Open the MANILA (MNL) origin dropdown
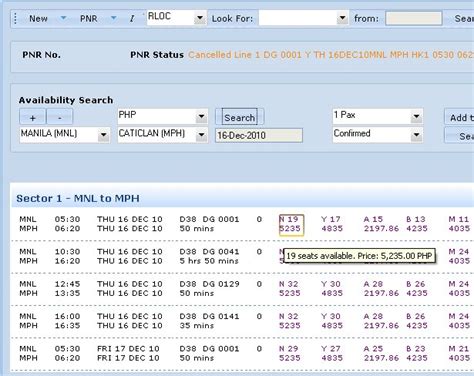The width and height of the screenshot is (474, 376). click(x=104, y=135)
